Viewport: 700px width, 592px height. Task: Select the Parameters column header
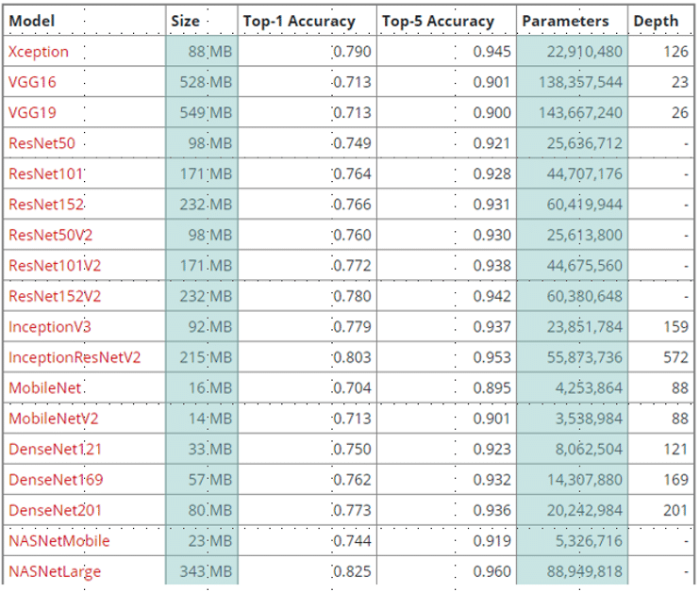pyautogui.click(x=565, y=21)
